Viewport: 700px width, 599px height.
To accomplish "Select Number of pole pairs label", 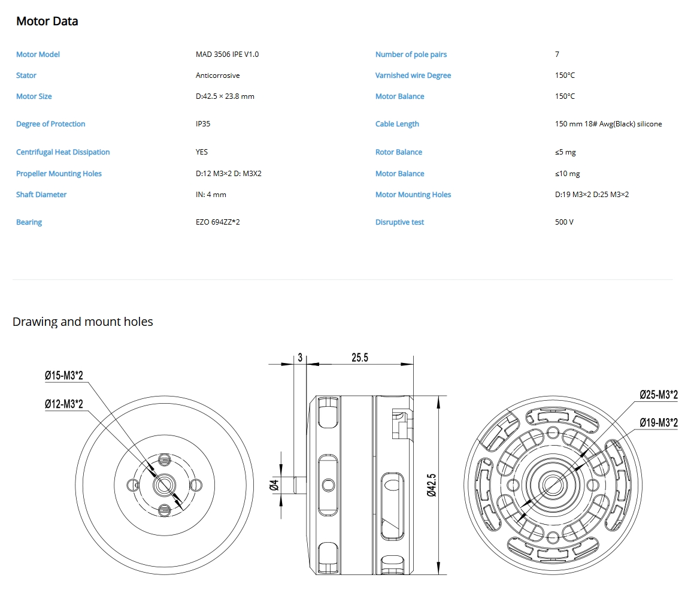I will pos(411,55).
